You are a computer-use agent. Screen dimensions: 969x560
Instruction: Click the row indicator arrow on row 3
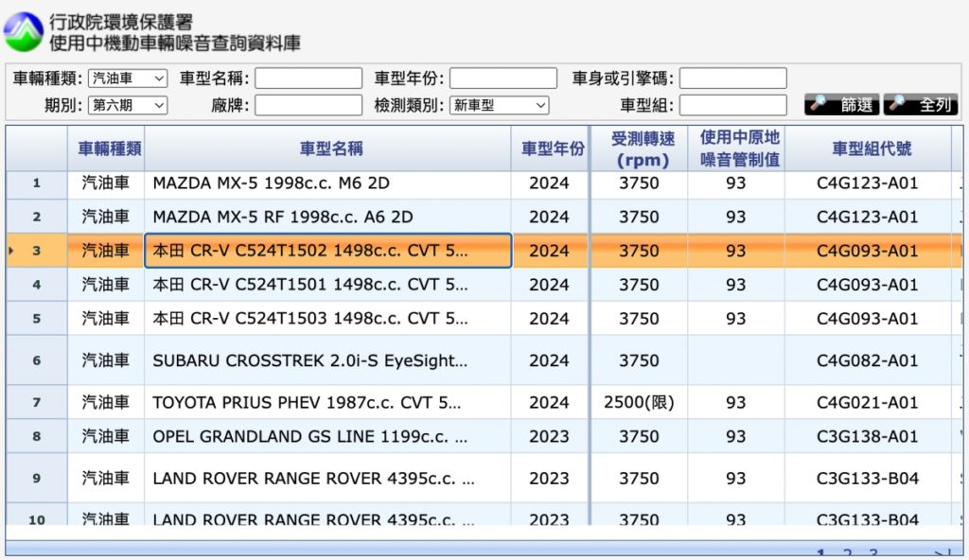(11, 251)
